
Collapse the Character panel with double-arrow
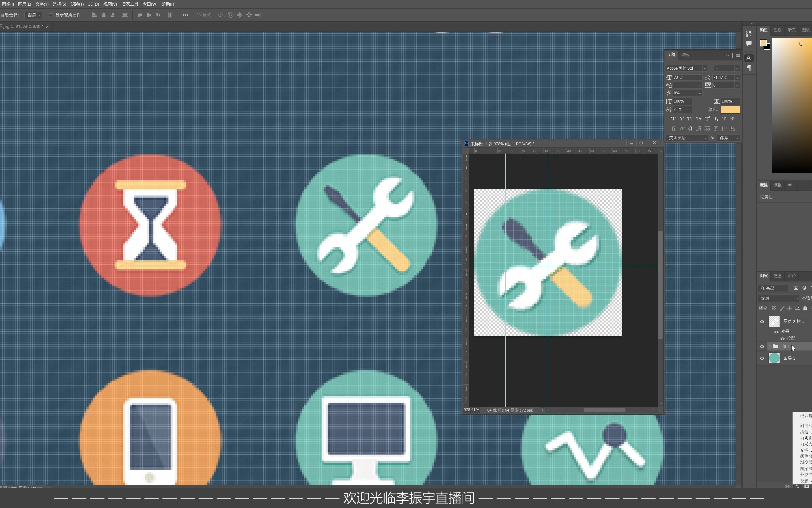[x=727, y=56]
